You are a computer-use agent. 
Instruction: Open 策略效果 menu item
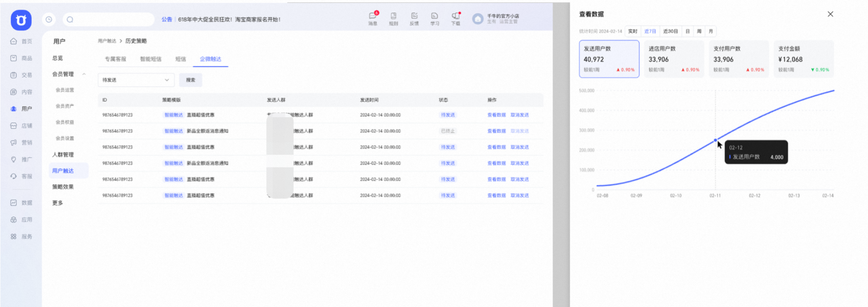(63, 187)
